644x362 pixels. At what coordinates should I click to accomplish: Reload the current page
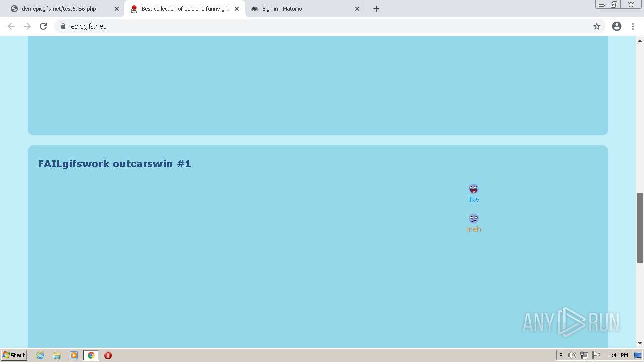43,26
